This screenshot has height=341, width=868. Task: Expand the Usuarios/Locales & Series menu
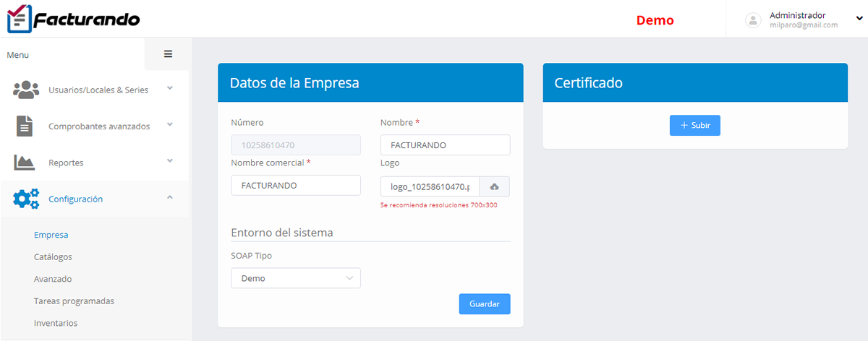point(170,88)
